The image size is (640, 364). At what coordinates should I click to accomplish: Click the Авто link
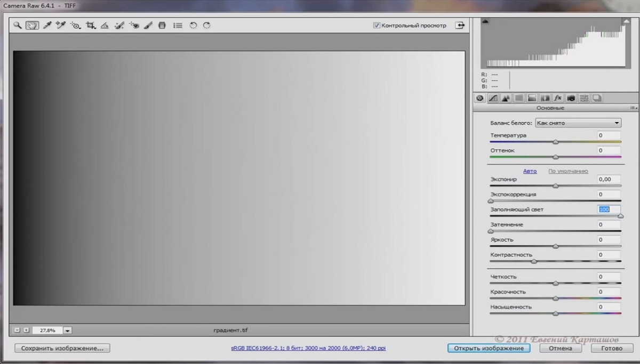point(530,171)
